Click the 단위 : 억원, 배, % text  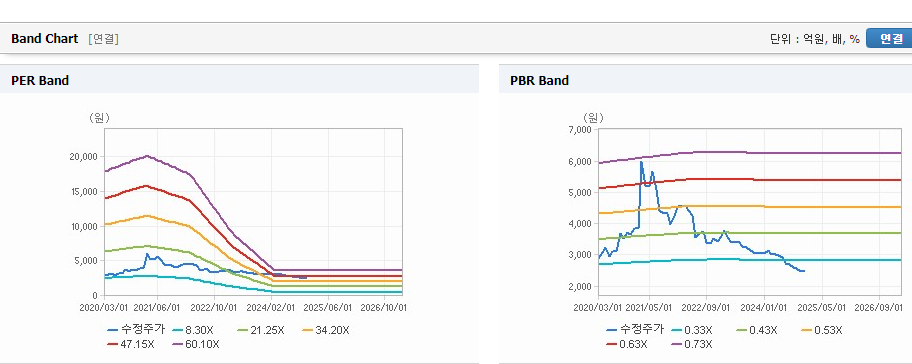point(814,39)
